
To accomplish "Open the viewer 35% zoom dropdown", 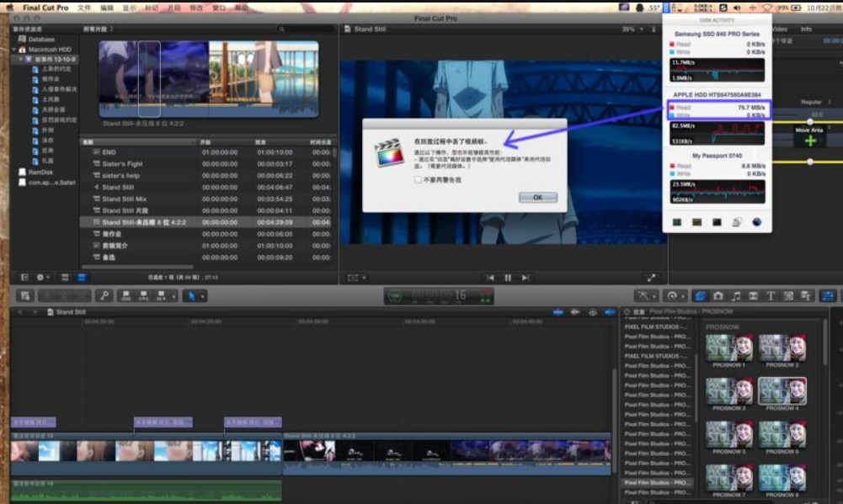I will tap(631, 29).
